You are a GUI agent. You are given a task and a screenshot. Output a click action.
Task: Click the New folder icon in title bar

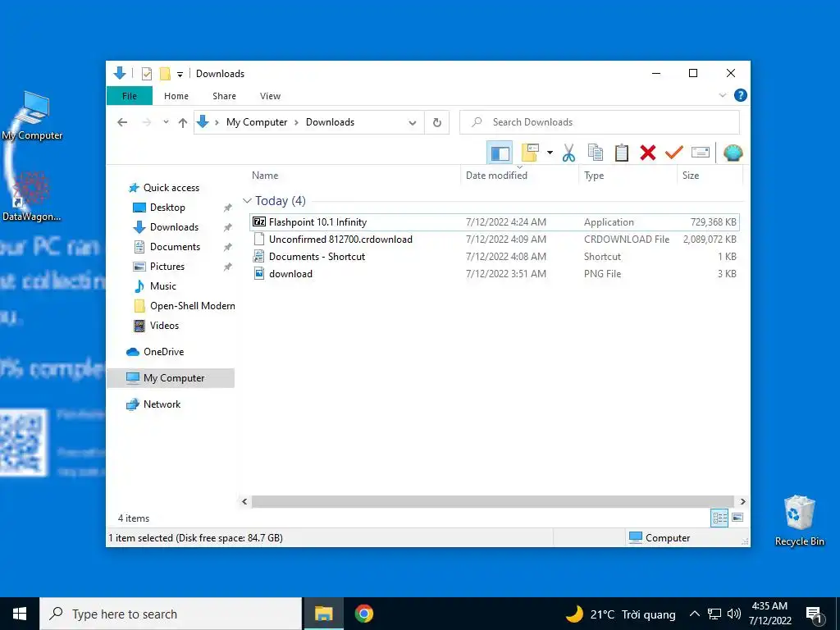(x=165, y=74)
